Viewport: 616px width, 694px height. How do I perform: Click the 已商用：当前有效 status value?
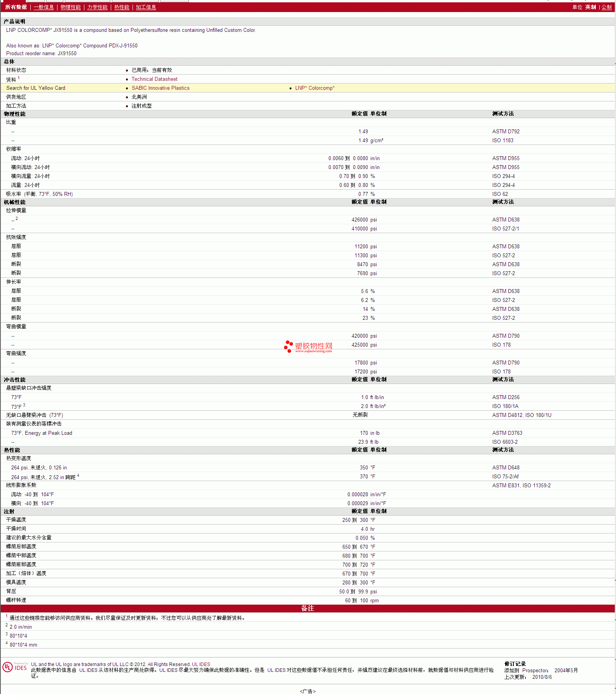(x=152, y=70)
